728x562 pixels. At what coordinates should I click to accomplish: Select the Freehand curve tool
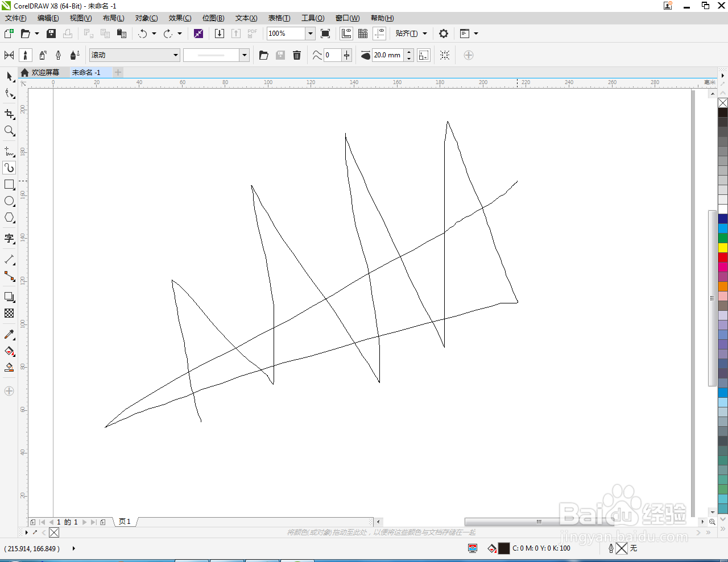tap(9, 151)
